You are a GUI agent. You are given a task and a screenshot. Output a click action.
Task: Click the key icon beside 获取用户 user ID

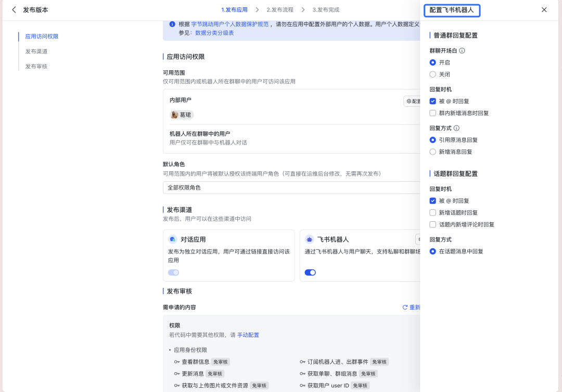click(302, 386)
